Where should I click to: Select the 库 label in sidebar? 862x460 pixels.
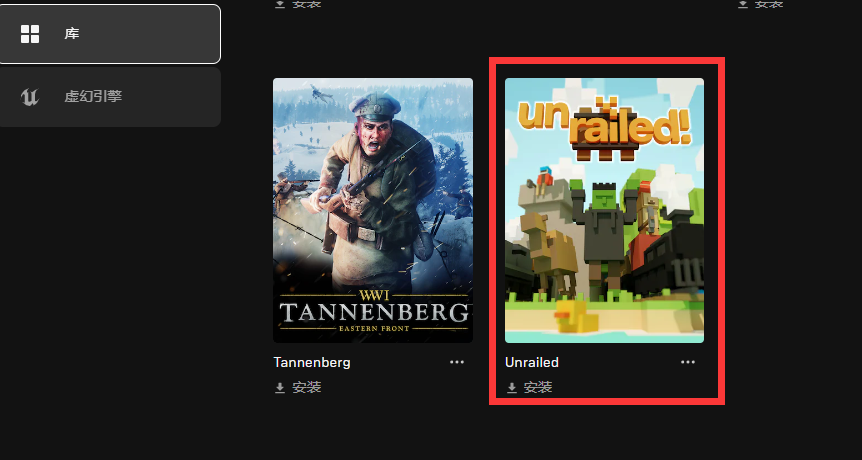click(x=72, y=34)
